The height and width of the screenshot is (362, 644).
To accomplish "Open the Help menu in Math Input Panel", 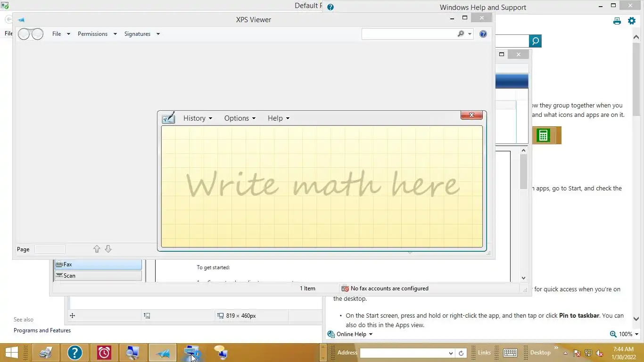I will tap(278, 118).
